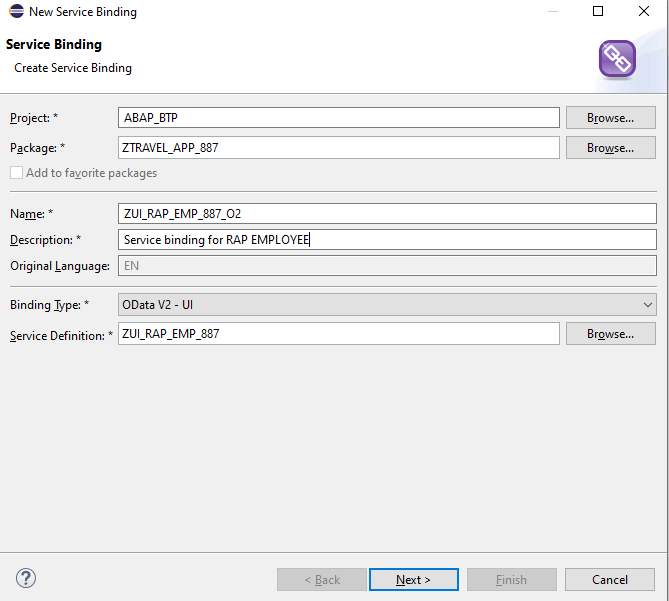Click the Description text field
The height and width of the screenshot is (601, 669).
(x=387, y=240)
